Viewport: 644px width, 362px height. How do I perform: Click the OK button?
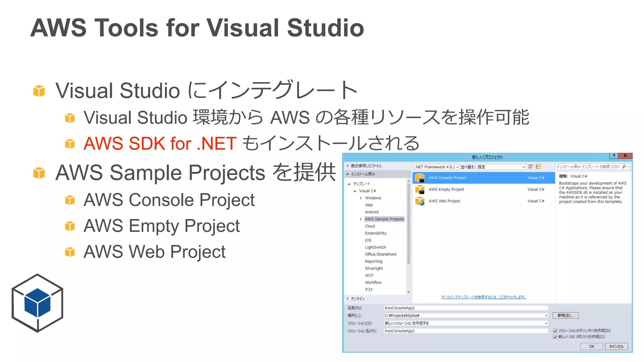pyautogui.click(x=591, y=347)
